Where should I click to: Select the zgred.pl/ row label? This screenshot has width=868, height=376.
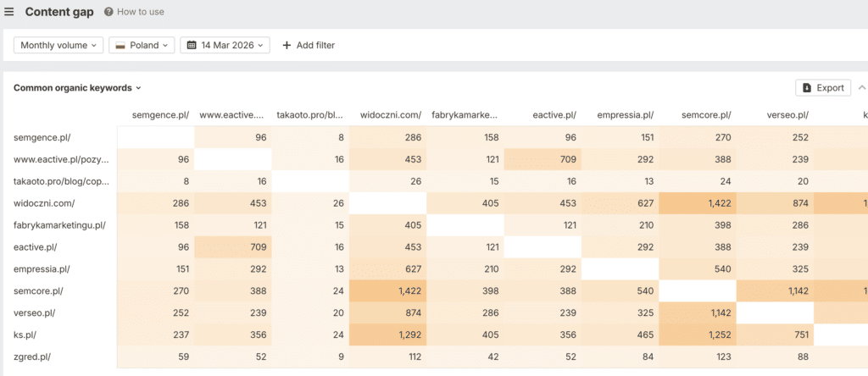point(32,357)
